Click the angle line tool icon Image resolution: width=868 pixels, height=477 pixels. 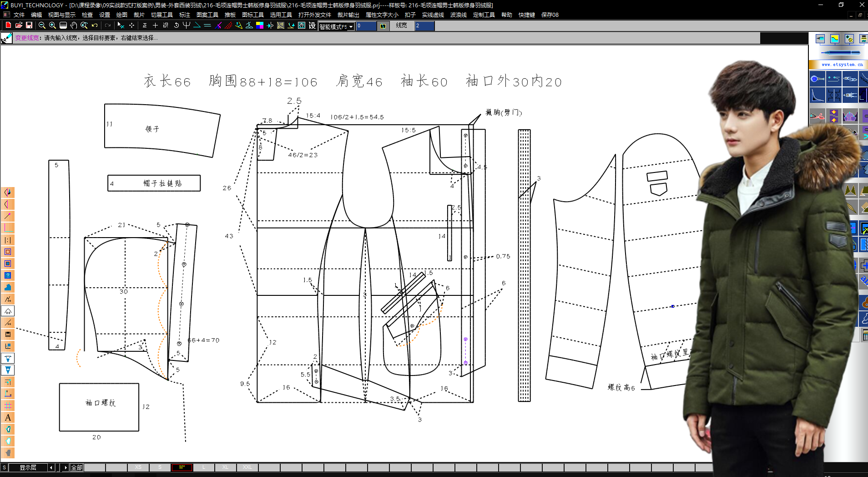coord(197,25)
